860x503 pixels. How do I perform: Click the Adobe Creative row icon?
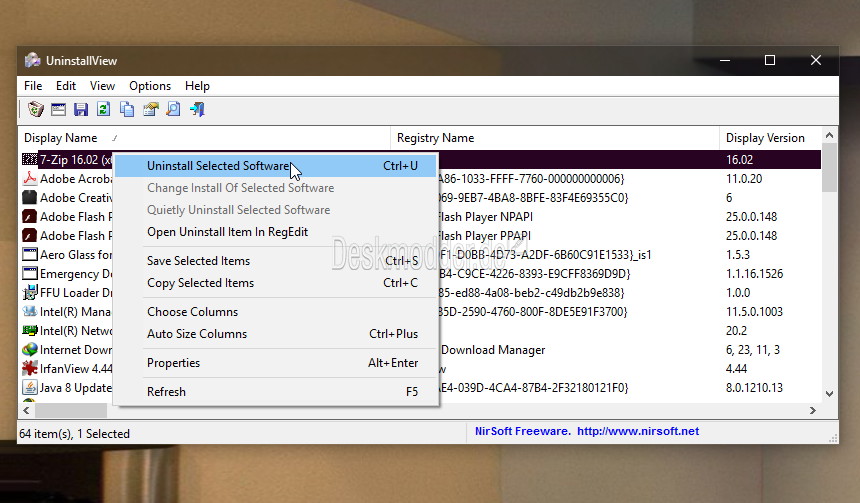[x=30, y=197]
